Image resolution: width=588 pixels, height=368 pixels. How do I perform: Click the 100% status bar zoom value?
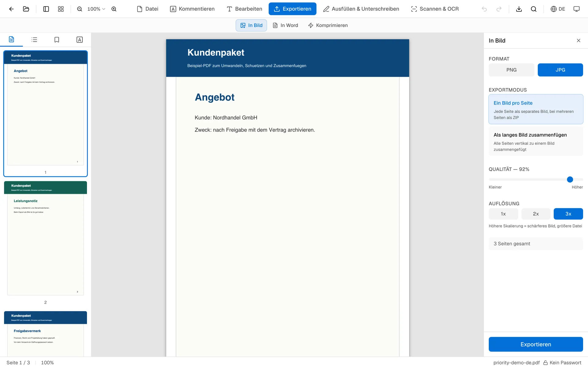click(47, 363)
